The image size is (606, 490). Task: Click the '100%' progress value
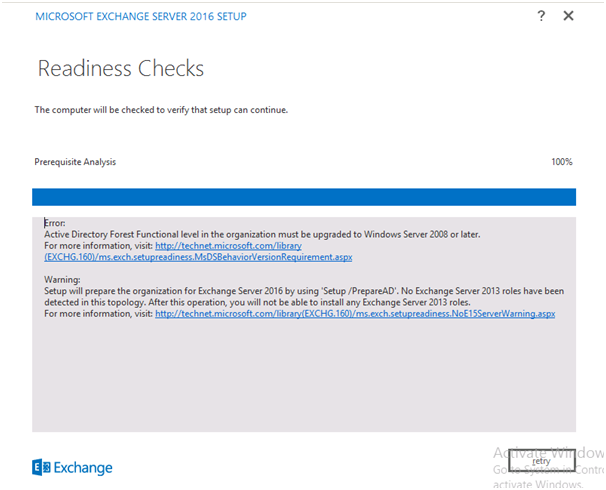pos(562,162)
